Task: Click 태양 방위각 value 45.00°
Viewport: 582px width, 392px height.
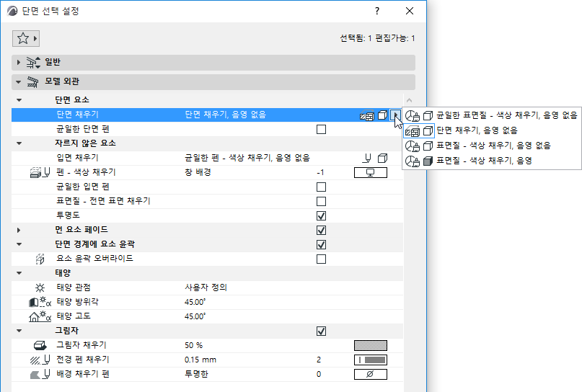Action: click(x=195, y=302)
